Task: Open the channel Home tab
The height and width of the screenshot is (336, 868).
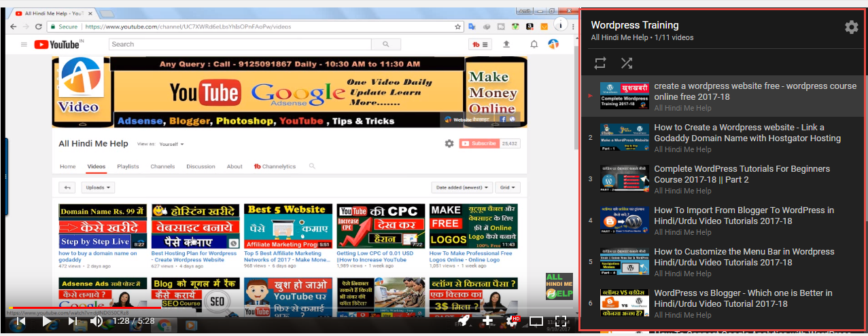Action: click(68, 166)
